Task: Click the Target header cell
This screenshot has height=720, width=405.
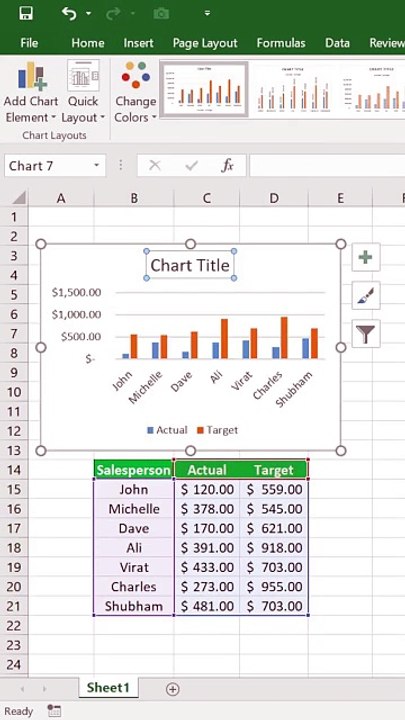Action: click(274, 470)
